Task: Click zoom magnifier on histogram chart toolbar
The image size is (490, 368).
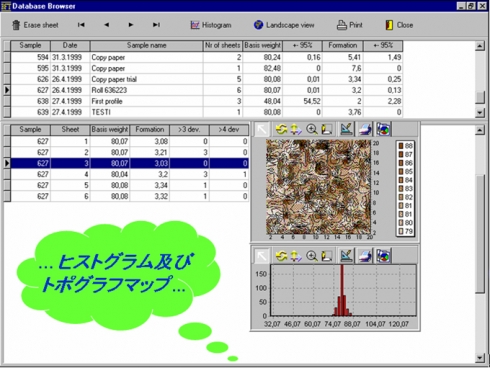Action: click(x=312, y=256)
